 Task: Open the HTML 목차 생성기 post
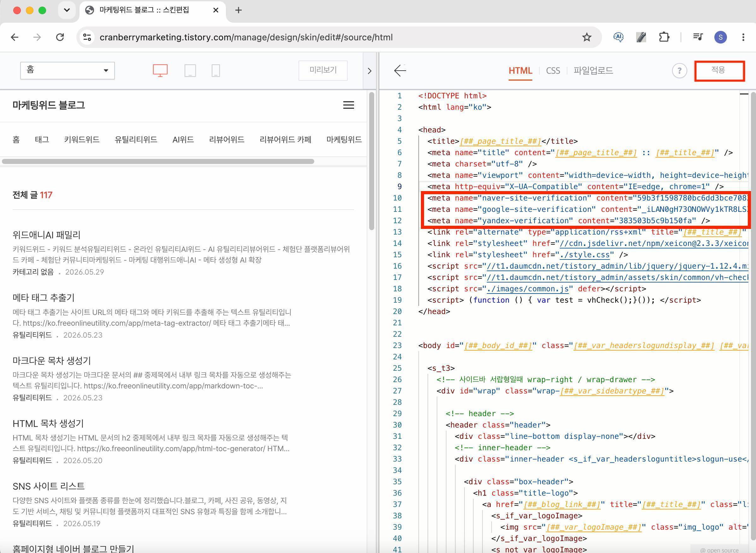click(48, 423)
